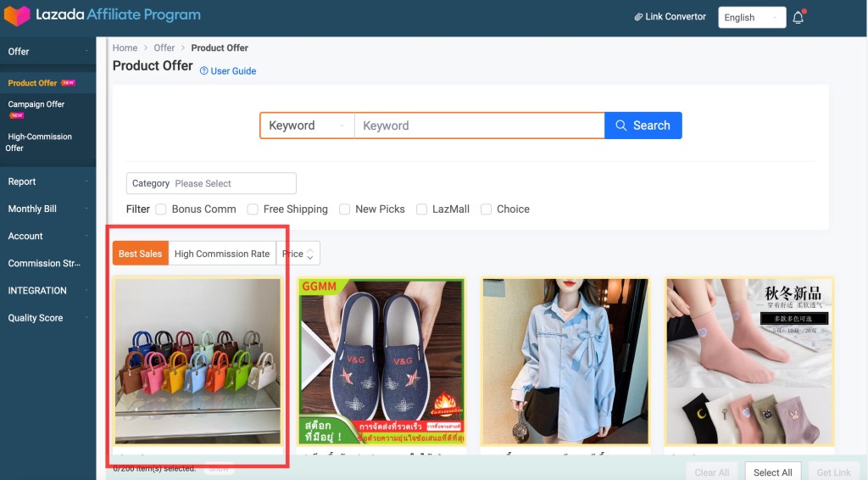
Task: Check the Free Shipping filter
Action: click(253, 209)
